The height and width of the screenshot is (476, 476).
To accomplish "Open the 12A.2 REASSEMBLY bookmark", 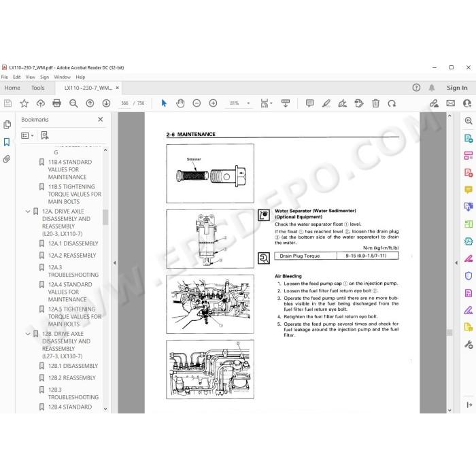I will coord(72,256).
